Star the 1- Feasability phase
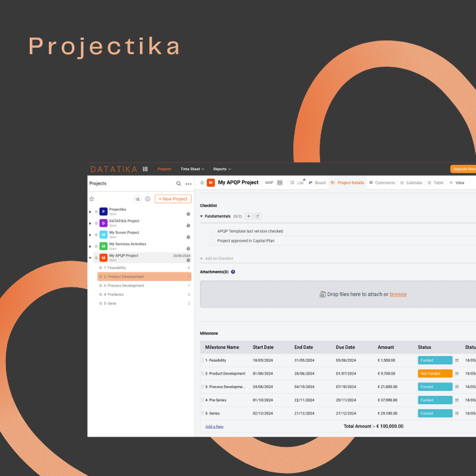Image resolution: width=476 pixels, height=476 pixels. pyautogui.click(x=101, y=268)
